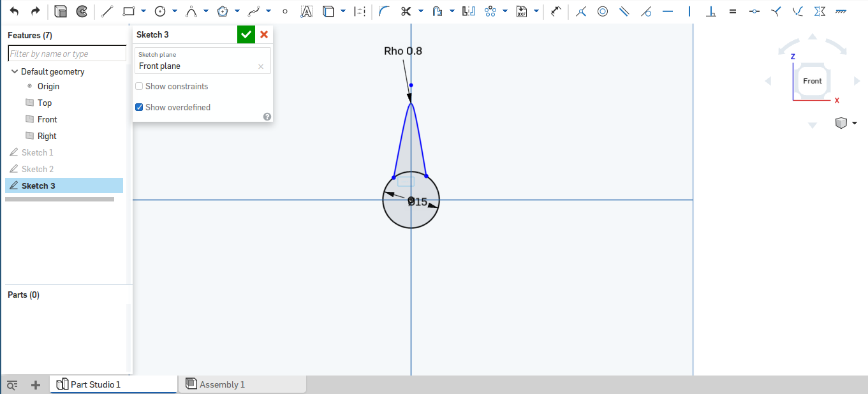Uncheck the Show overdefined checkbox
The image size is (868, 394).
139,107
